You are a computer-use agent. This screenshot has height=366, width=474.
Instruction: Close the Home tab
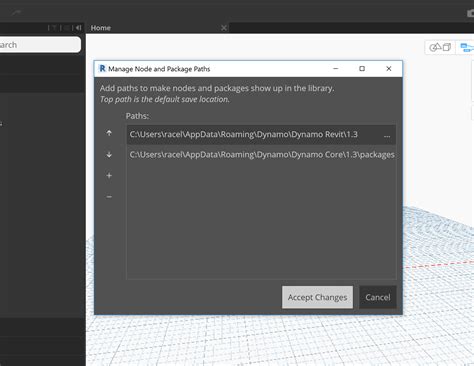224,28
